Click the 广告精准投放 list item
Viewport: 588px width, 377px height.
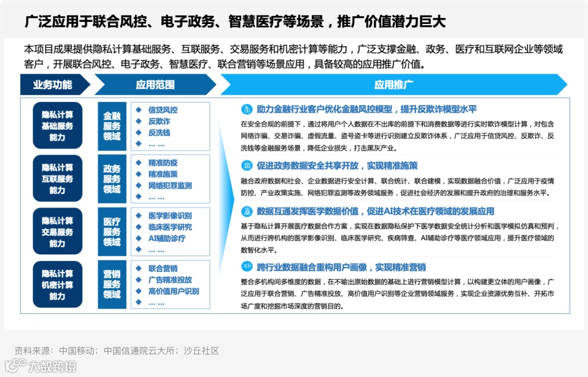[170, 280]
